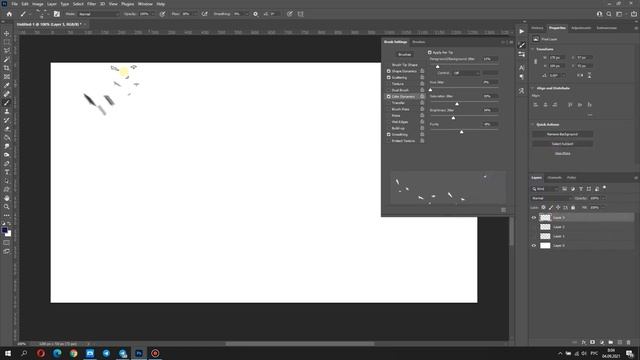This screenshot has width=640, height=360.
Task: Select the Zoom tool
Action: [7, 207]
